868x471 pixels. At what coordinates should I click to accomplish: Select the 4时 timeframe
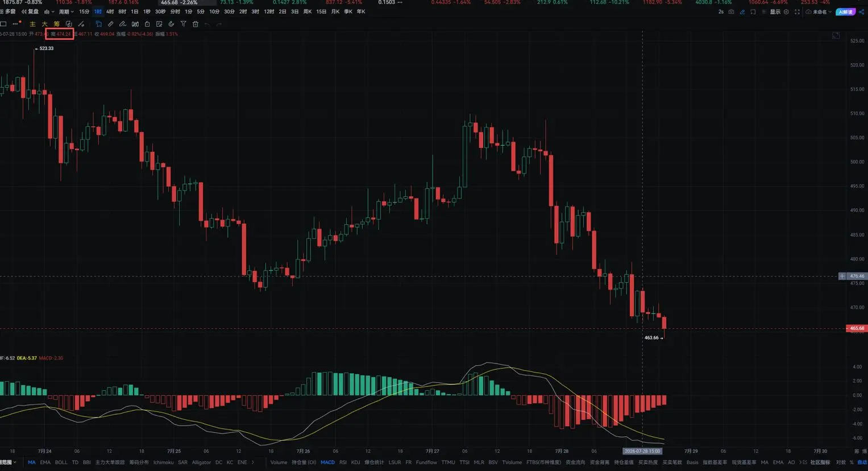click(x=110, y=11)
